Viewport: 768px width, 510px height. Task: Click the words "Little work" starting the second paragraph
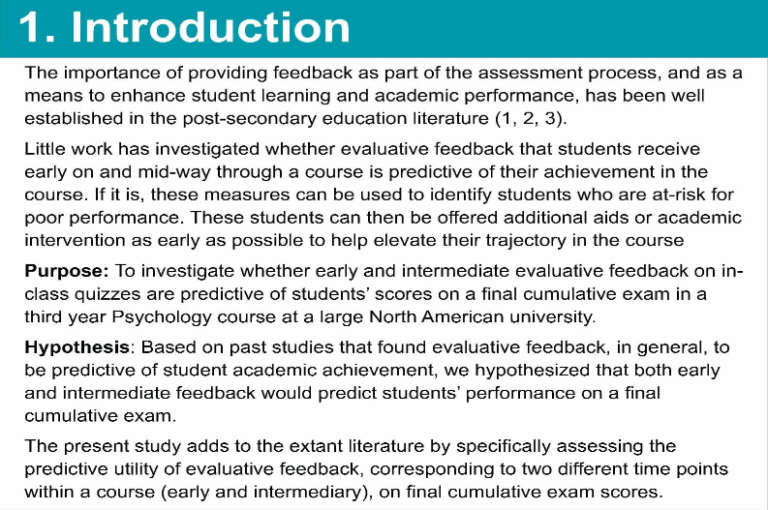tap(65, 148)
